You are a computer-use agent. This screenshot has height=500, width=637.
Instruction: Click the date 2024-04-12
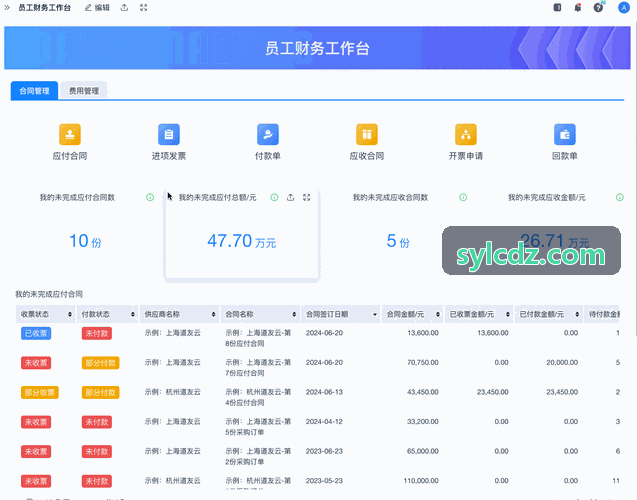pyautogui.click(x=324, y=422)
